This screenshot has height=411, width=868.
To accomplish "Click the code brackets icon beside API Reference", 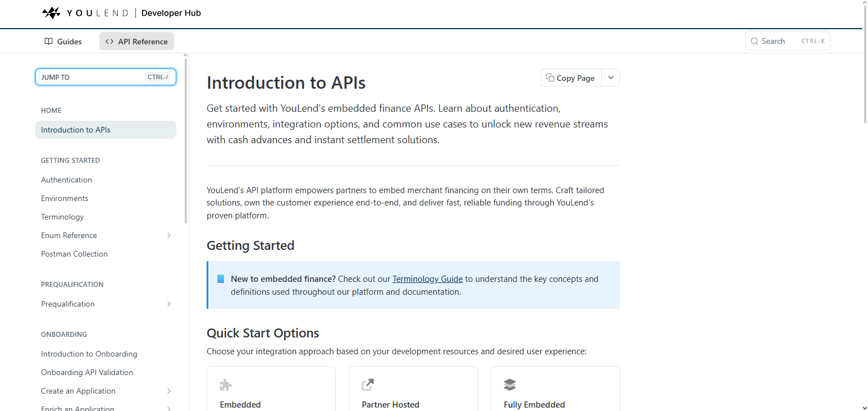I will 109,42.
